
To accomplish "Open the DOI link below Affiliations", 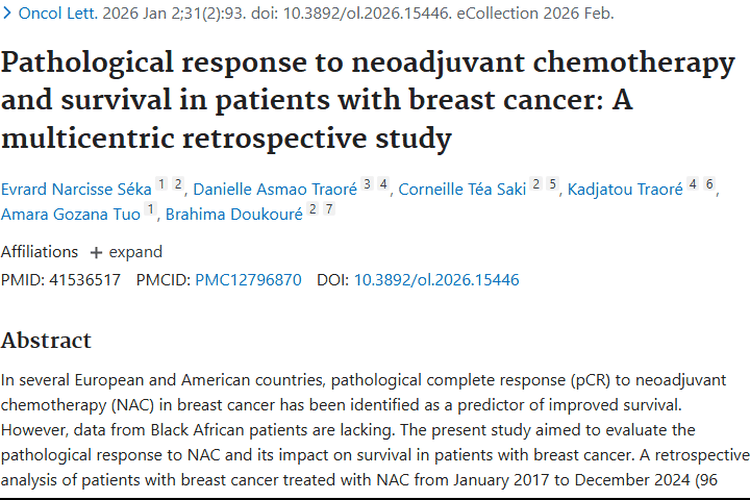I will [x=436, y=280].
